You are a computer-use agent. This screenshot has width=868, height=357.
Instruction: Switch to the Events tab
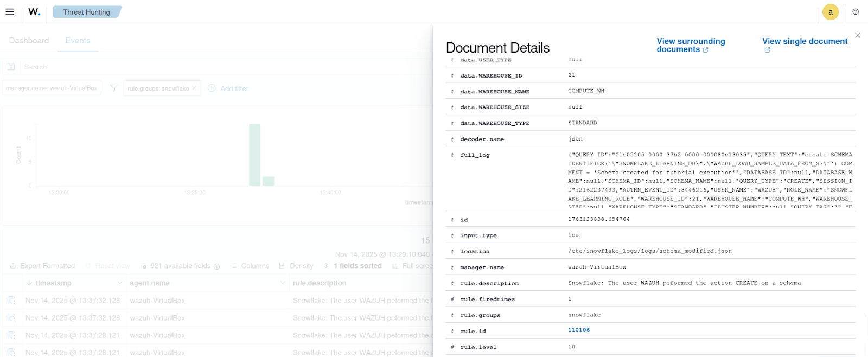coord(78,41)
